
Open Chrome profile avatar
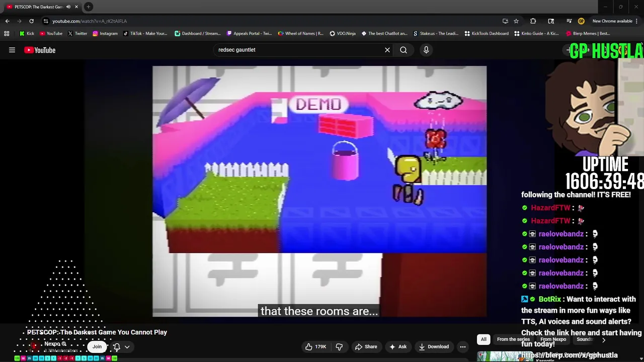click(x=581, y=21)
